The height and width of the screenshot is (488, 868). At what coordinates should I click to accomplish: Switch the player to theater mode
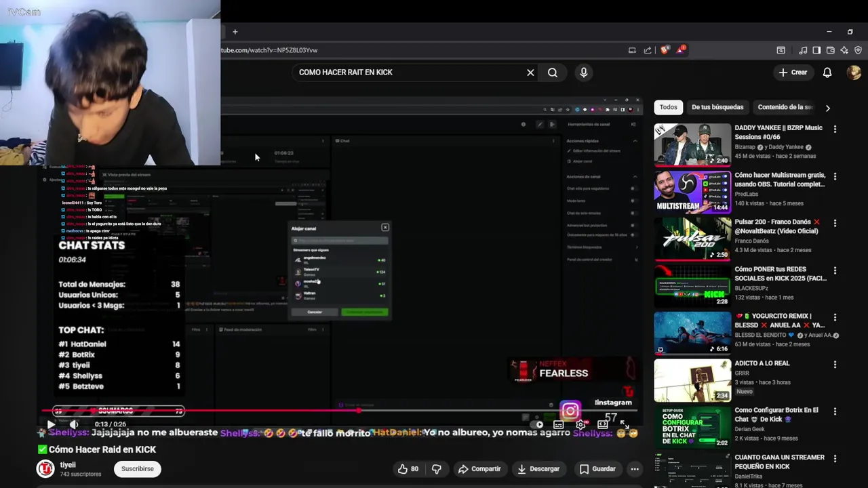(602, 424)
